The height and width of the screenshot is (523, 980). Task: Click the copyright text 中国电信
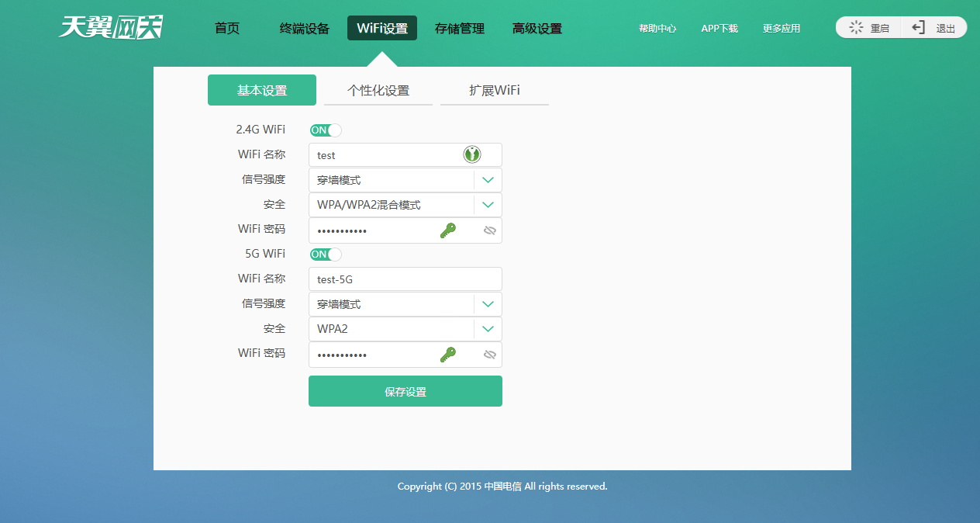coord(502,487)
